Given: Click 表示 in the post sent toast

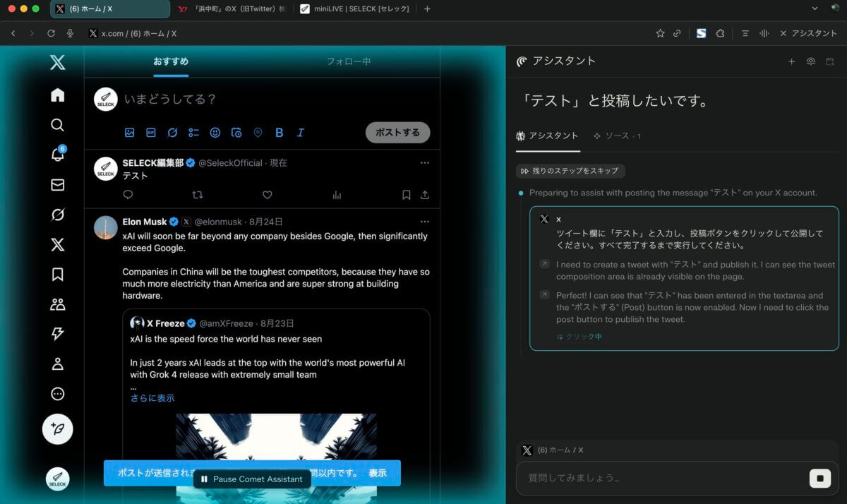Looking at the screenshot, I should (x=378, y=473).
